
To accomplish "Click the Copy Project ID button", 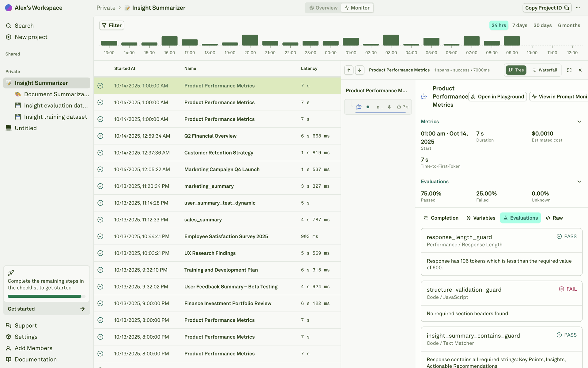I will [x=547, y=8].
